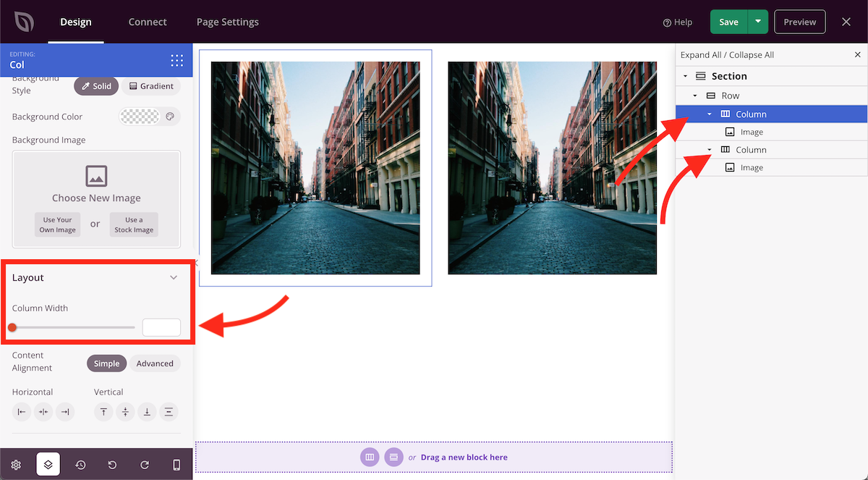Viewport: 868px width, 480px height.
Task: Click the Layout section heading
Action: 28,277
